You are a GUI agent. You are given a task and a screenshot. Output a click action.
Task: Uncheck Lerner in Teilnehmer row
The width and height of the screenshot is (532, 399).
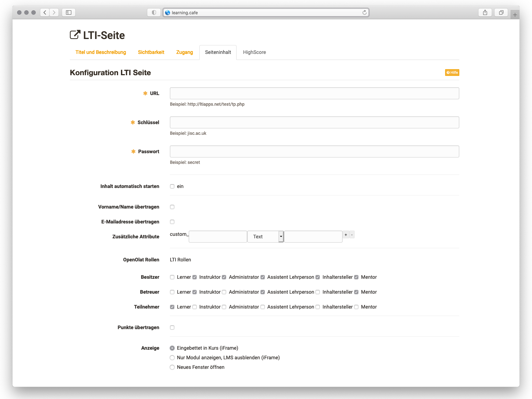(x=172, y=307)
